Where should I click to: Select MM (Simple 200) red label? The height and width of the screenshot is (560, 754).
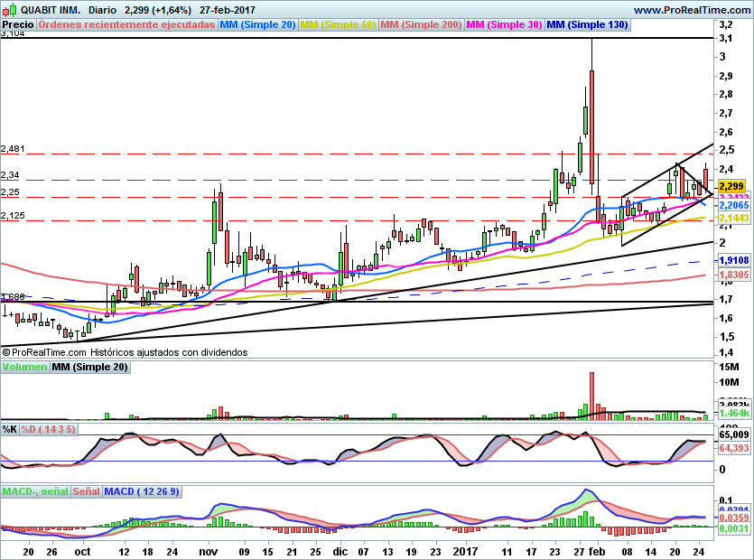click(421, 24)
